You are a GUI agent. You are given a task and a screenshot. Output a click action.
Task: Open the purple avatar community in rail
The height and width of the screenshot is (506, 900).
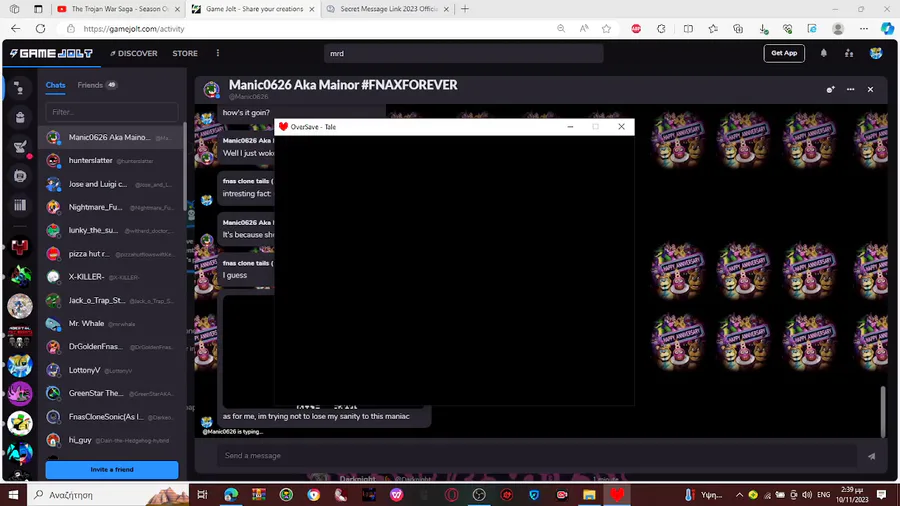pos(20,394)
